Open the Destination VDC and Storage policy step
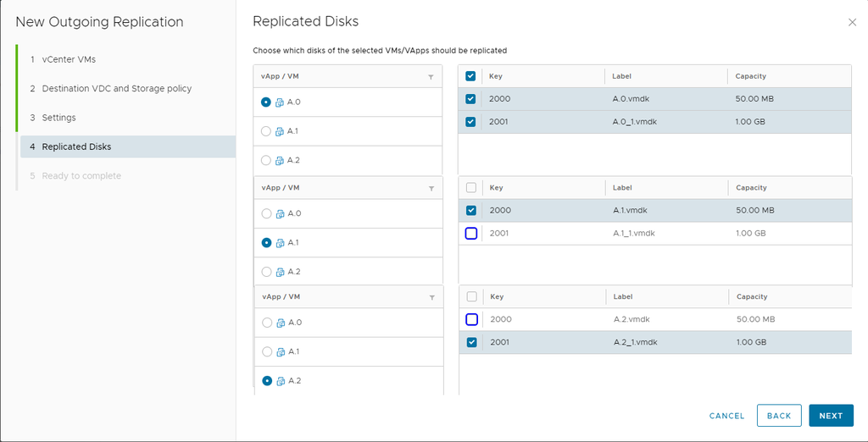The image size is (868, 442). pyautogui.click(x=116, y=89)
